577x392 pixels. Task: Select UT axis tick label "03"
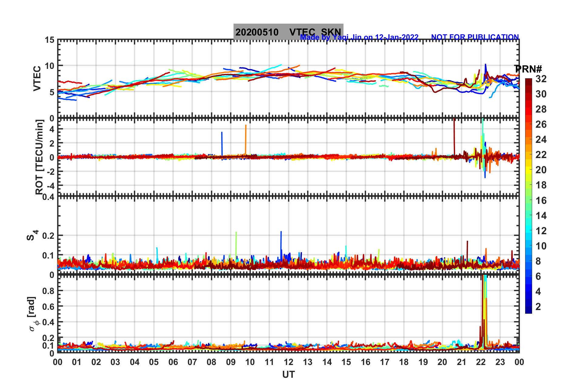pos(115,362)
